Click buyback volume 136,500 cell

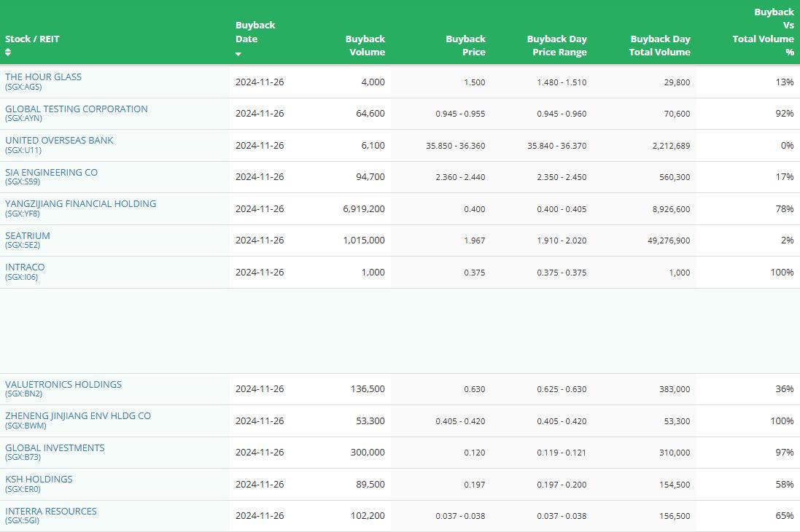368,388
